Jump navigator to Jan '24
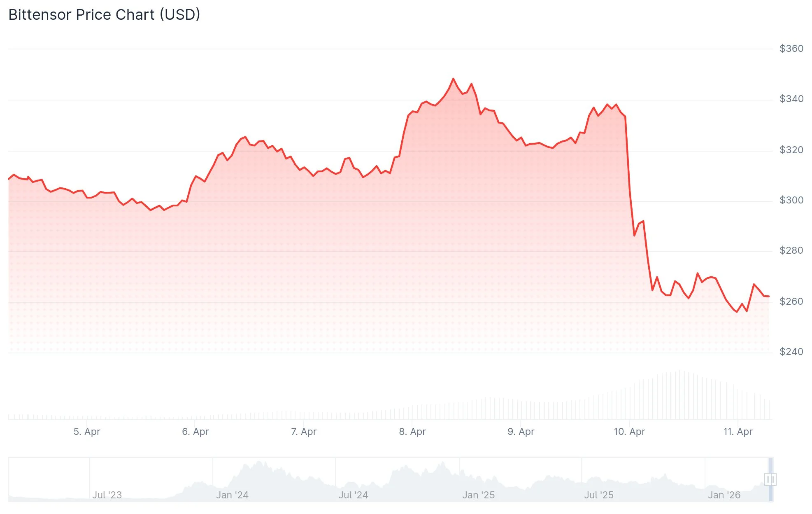 click(232, 495)
